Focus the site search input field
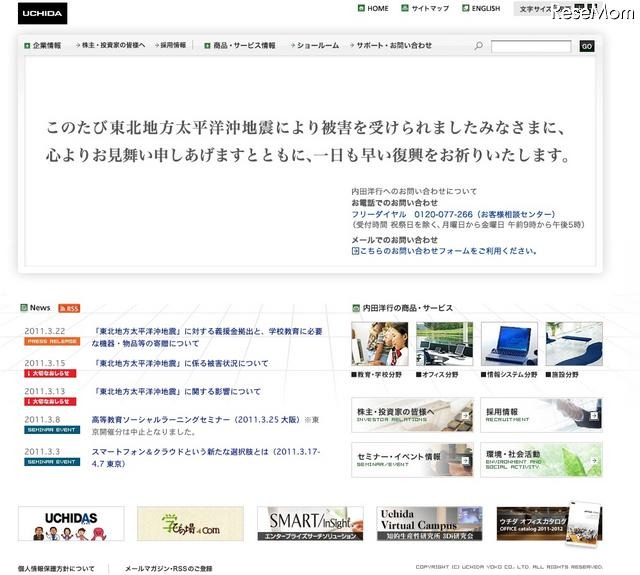The image size is (640, 575). pos(531,46)
